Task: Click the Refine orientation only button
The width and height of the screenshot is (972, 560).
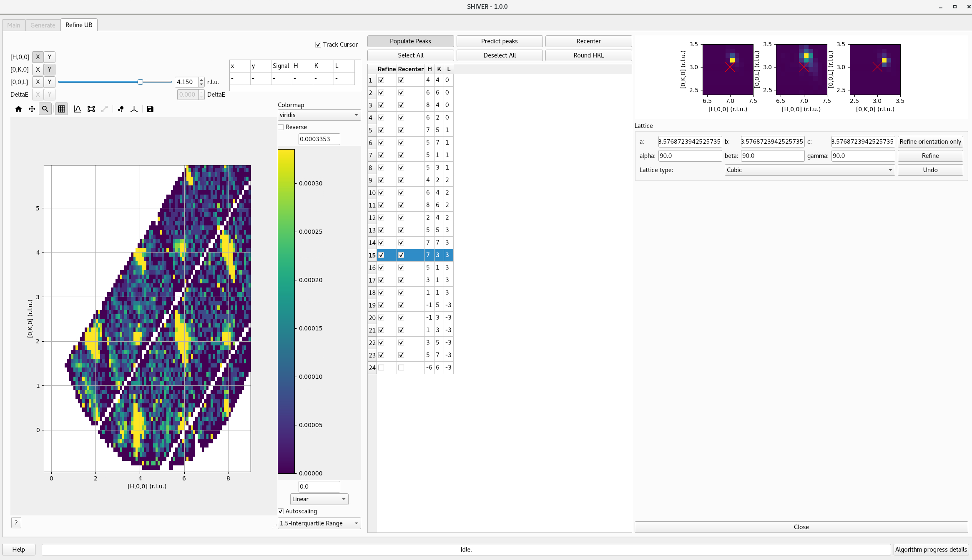Action: click(930, 141)
